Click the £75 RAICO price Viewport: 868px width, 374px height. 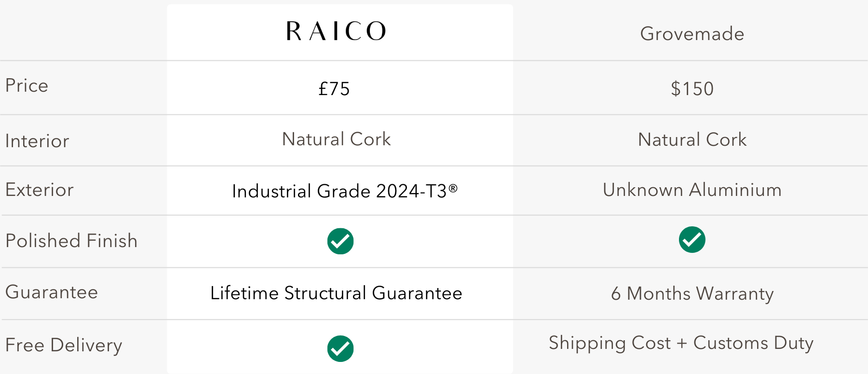[x=334, y=89]
